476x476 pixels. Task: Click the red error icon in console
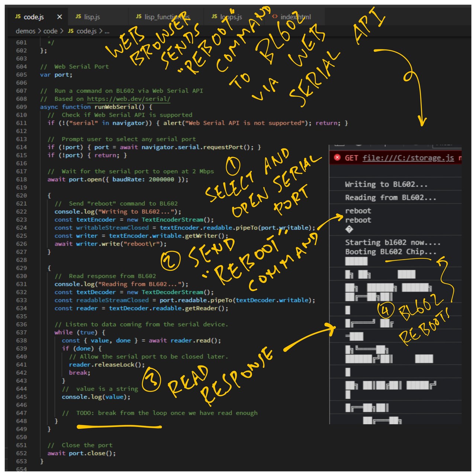point(337,158)
